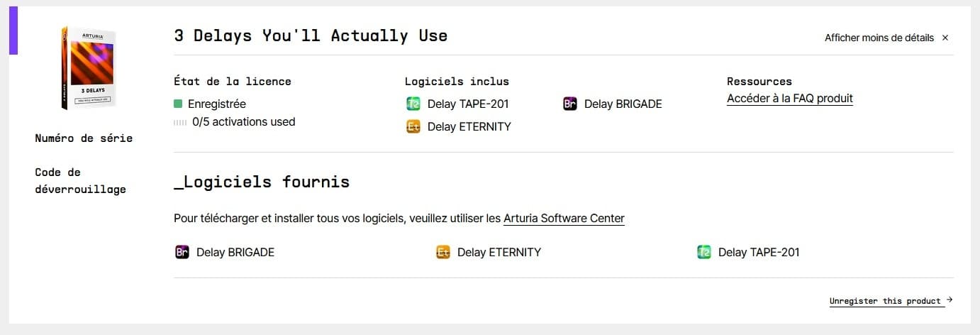
Task: Click the Delay BRIGADE label in Logiciels fournis
Action: [x=235, y=252]
